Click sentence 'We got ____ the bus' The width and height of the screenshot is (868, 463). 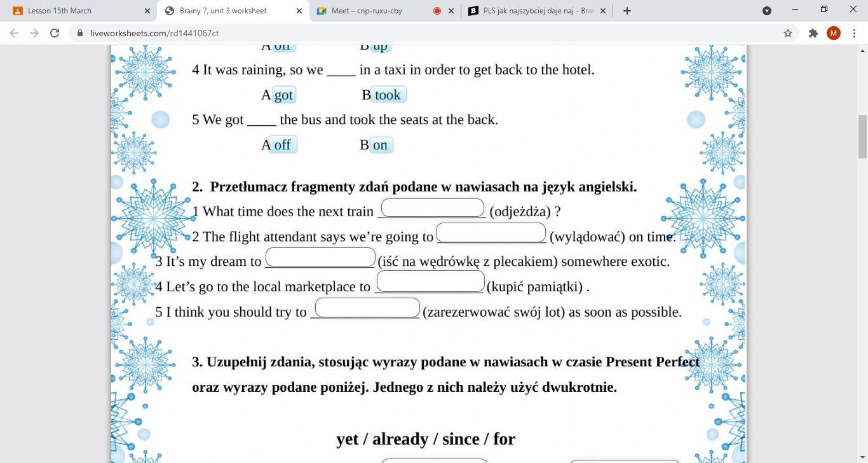click(345, 120)
